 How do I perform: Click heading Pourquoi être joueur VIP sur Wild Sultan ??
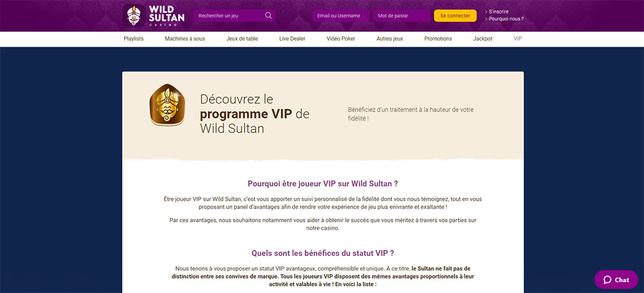pos(323,183)
